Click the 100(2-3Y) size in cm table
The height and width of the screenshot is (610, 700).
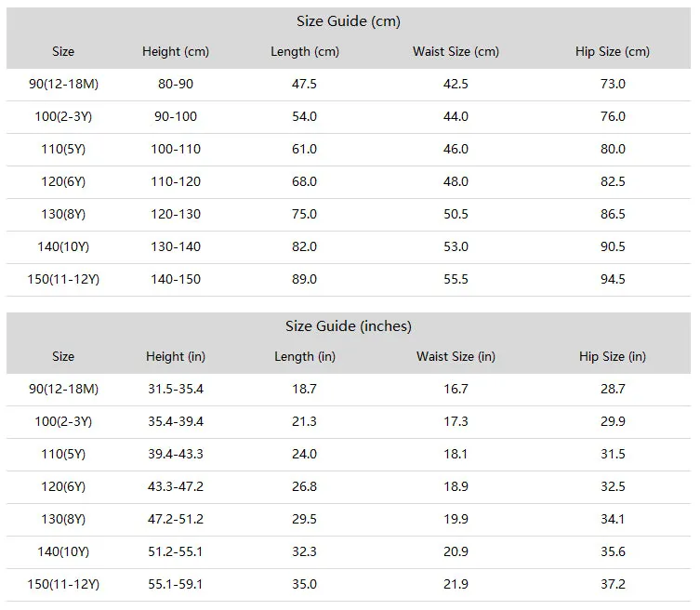[x=63, y=116]
